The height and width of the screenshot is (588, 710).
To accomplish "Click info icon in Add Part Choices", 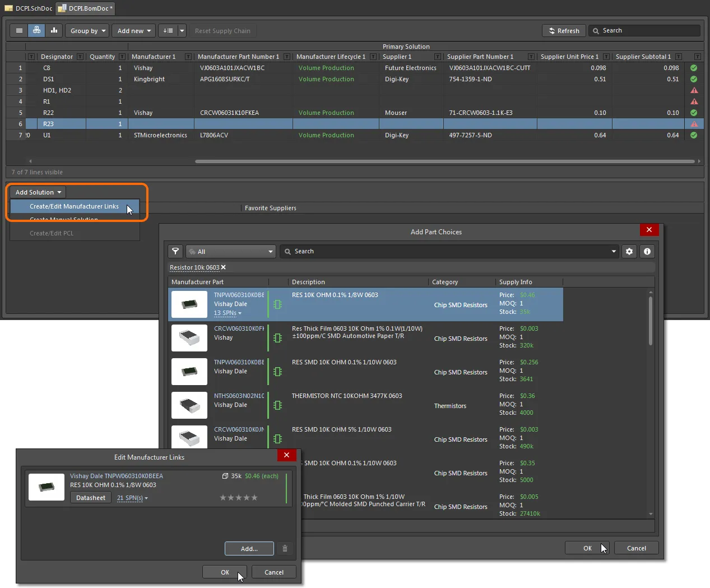I will [x=647, y=251].
